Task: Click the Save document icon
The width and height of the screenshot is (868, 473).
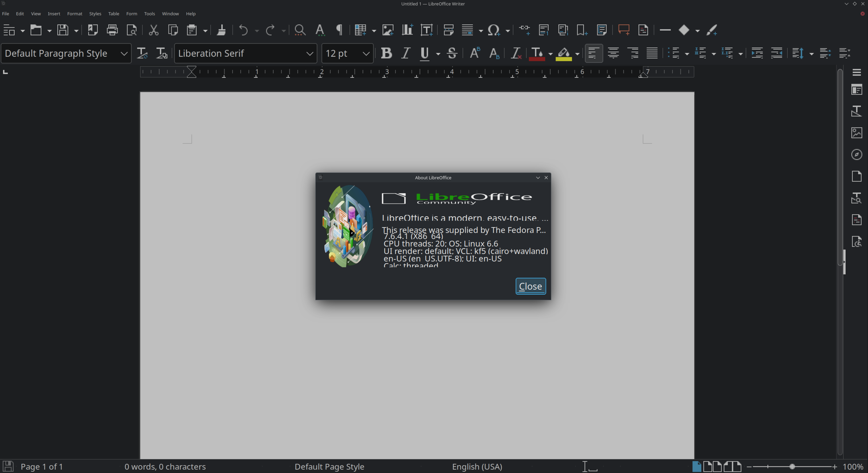Action: point(63,30)
